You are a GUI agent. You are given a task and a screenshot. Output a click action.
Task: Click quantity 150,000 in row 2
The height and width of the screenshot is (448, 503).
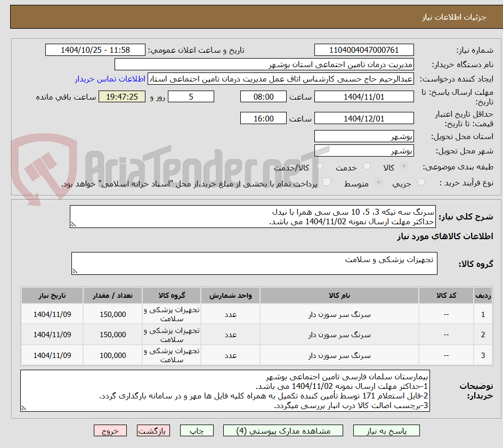coord(112,335)
